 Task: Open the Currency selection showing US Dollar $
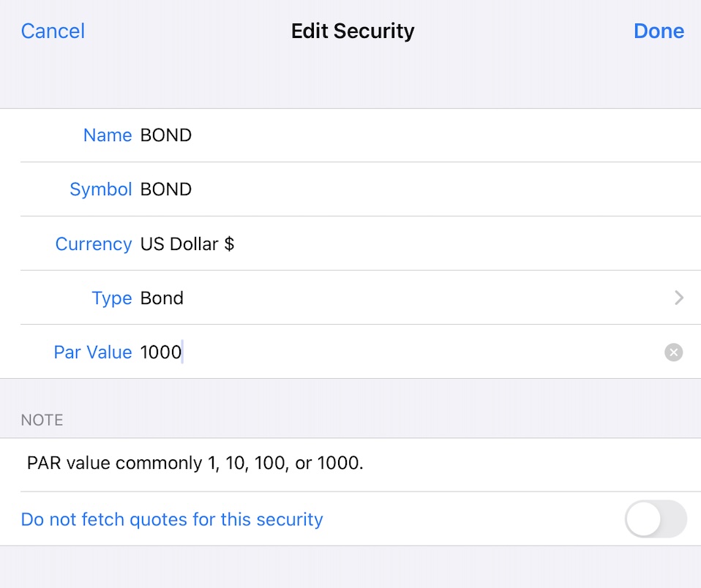tap(187, 244)
